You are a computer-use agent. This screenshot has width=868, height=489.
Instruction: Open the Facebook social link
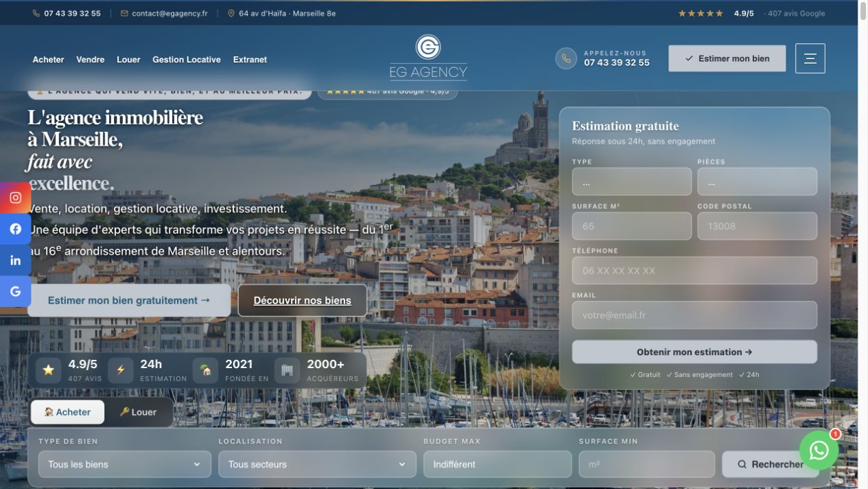(x=15, y=229)
